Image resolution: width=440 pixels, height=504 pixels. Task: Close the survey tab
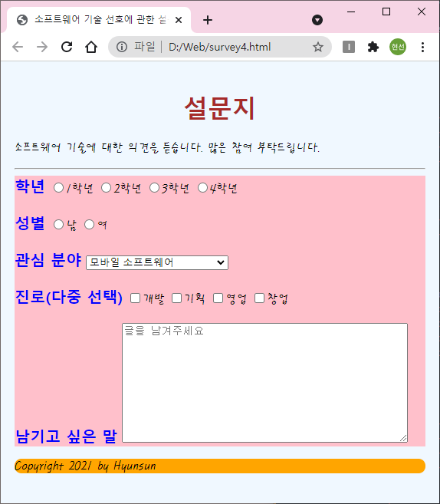pyautogui.click(x=179, y=20)
